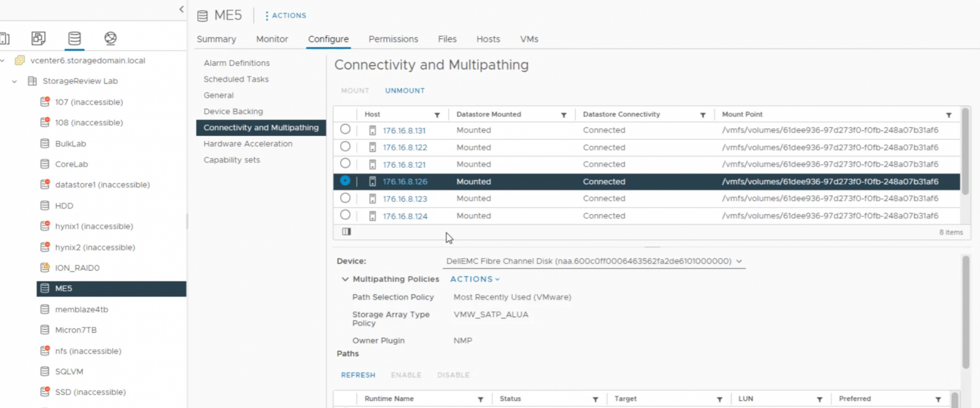The image size is (980, 408).
Task: Select the HDD datastore
Action: pyautogui.click(x=64, y=206)
